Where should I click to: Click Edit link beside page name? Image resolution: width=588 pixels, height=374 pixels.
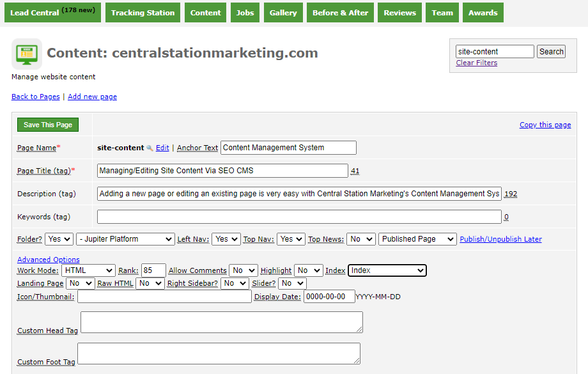click(162, 148)
